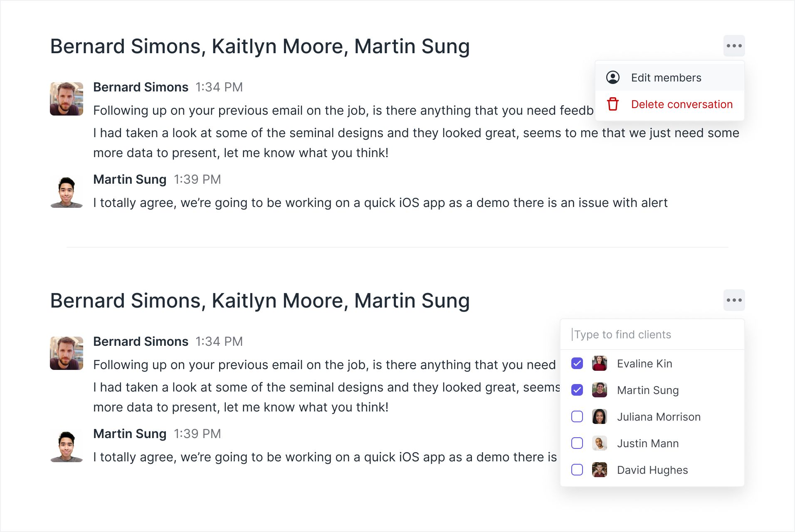
Task: Select the Justin Mann name in the list
Action: 648,443
